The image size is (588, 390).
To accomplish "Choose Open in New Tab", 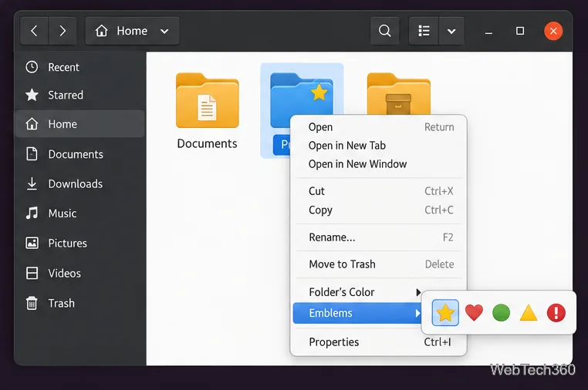I will point(379,146).
